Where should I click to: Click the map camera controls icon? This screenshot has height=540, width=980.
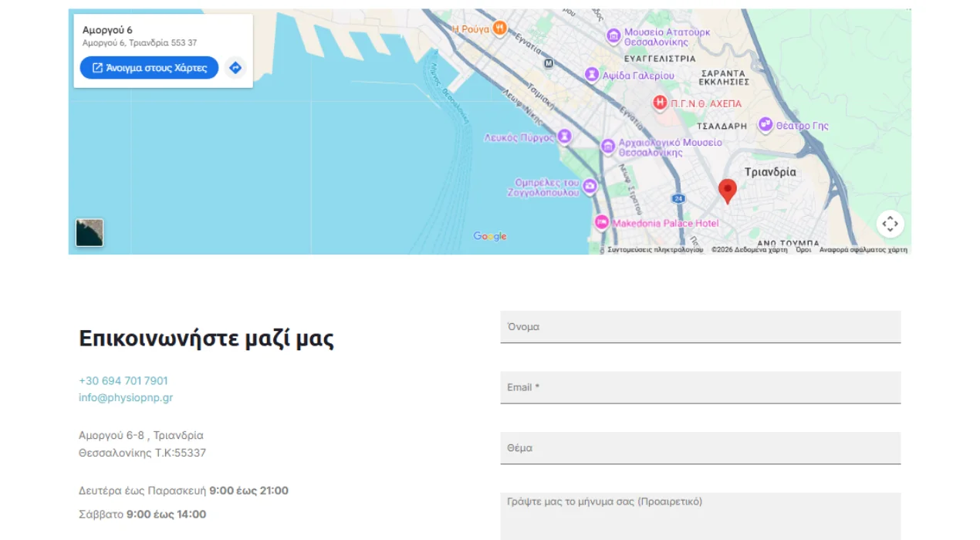point(890,224)
